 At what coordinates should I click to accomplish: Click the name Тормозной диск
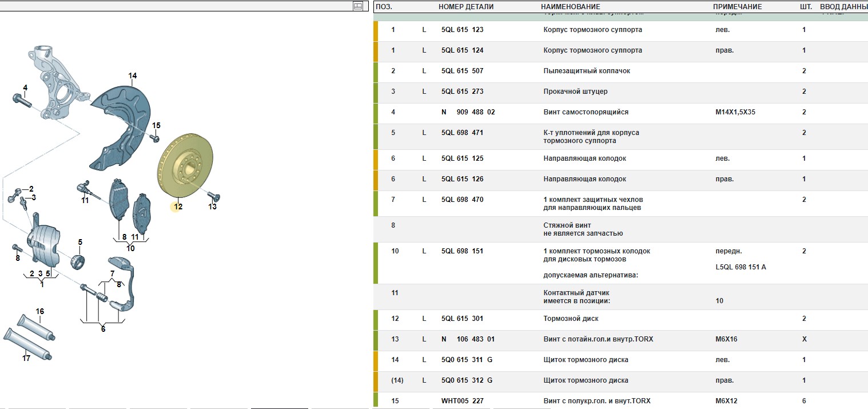[571, 319]
